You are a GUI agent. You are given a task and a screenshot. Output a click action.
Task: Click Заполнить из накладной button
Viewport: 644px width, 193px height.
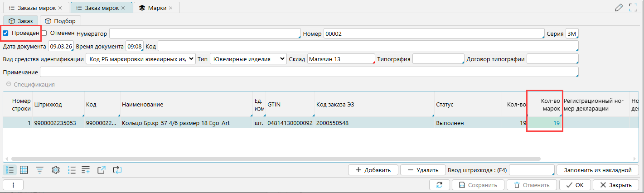(x=597, y=170)
